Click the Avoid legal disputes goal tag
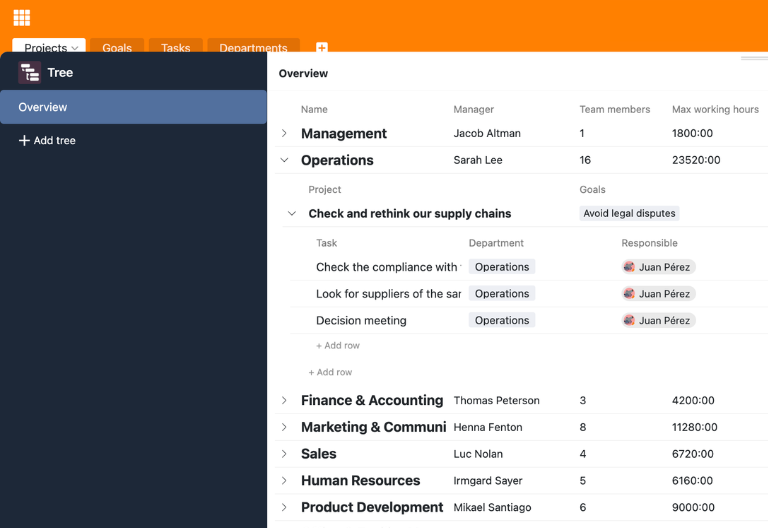The width and height of the screenshot is (768, 528). 629,214
